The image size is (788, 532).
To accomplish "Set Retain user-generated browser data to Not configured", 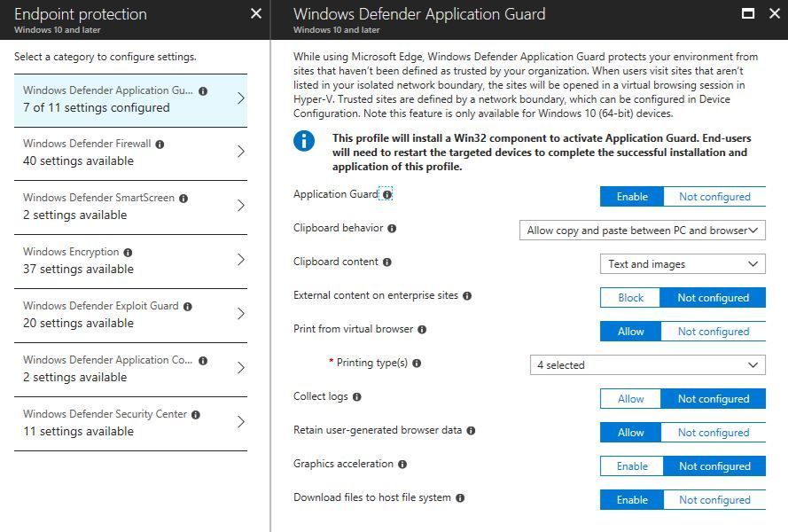I will pos(714,433).
